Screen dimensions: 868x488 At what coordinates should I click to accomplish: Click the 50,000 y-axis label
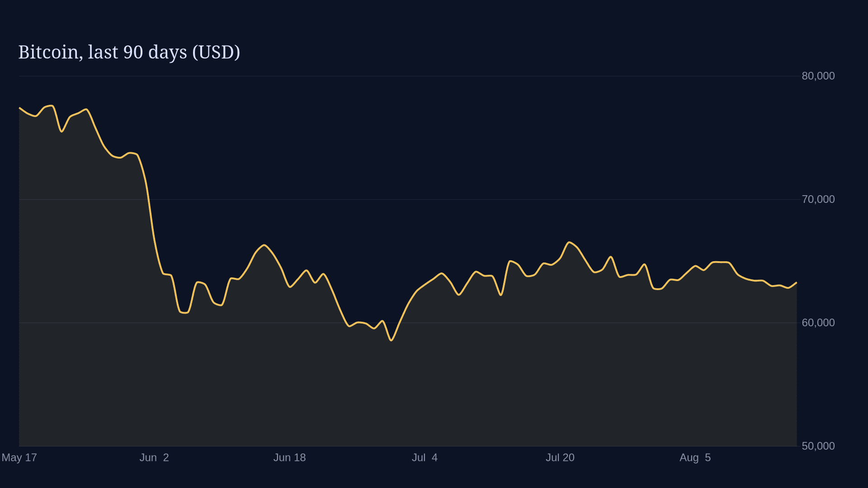click(818, 446)
